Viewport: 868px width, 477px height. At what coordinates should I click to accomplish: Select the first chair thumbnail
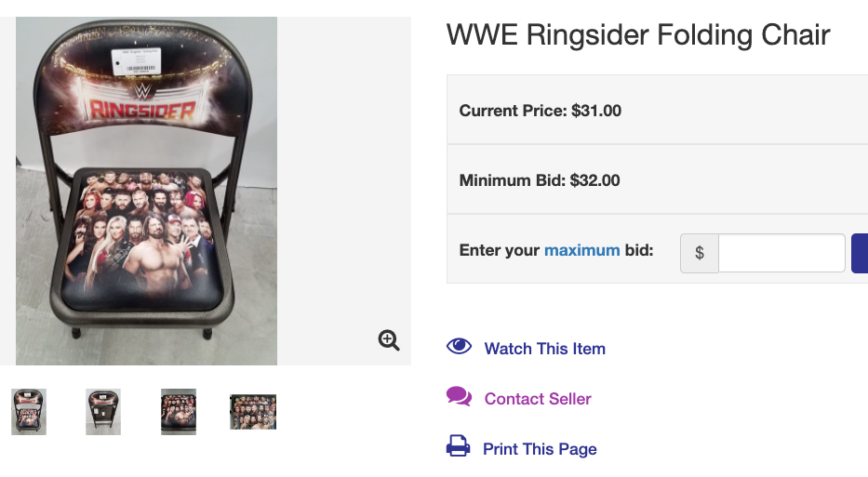pos(29,412)
